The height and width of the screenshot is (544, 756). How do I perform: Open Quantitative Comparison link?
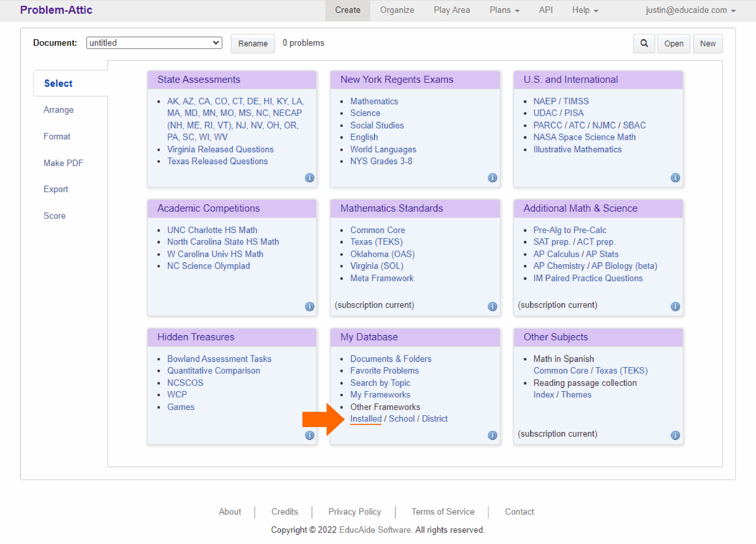[213, 371]
